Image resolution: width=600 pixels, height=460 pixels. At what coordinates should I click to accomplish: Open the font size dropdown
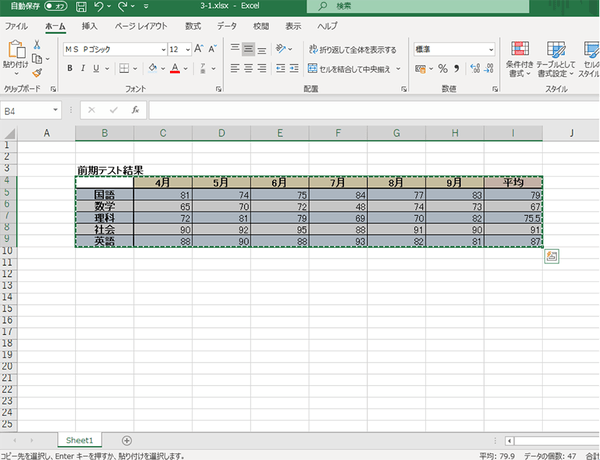pyautogui.click(x=186, y=48)
